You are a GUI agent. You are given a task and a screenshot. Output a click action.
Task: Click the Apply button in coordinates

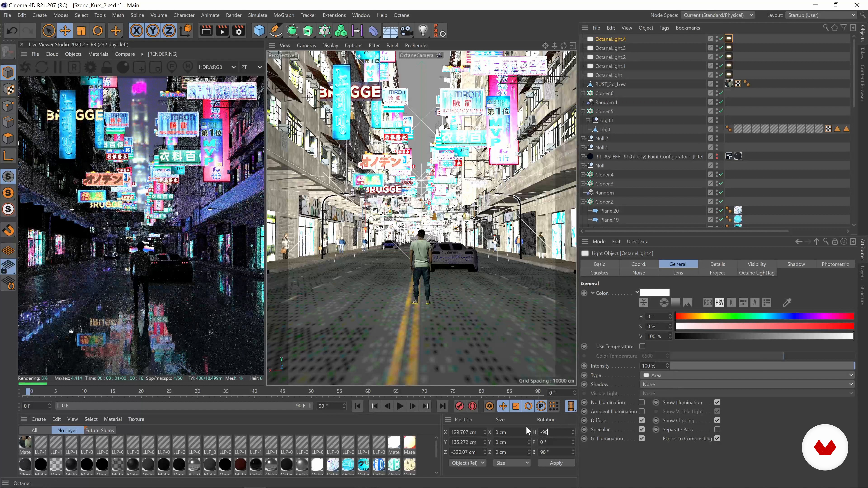(x=556, y=463)
